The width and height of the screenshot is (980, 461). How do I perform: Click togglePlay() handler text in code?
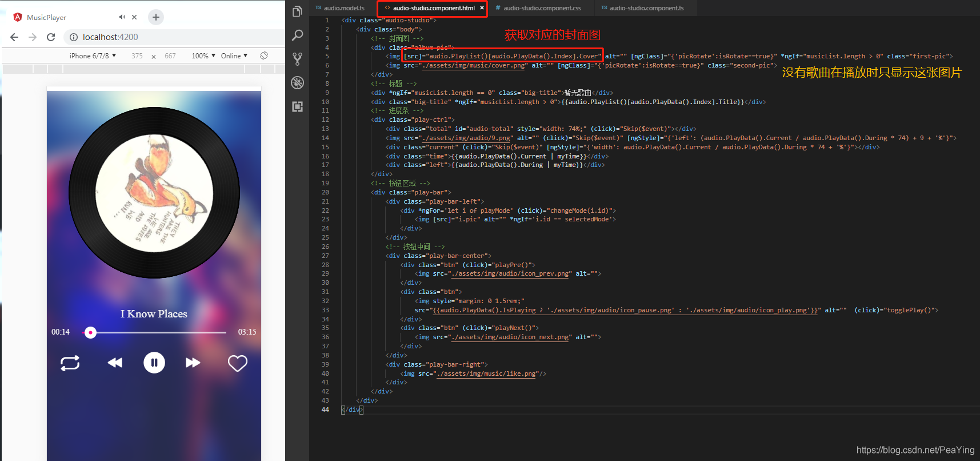[910, 310]
